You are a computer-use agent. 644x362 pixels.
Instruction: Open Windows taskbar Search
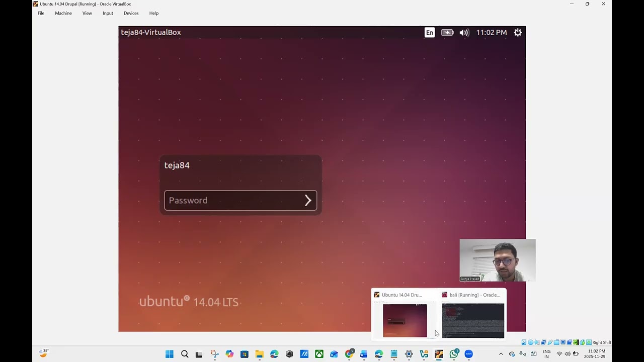[x=185, y=354]
